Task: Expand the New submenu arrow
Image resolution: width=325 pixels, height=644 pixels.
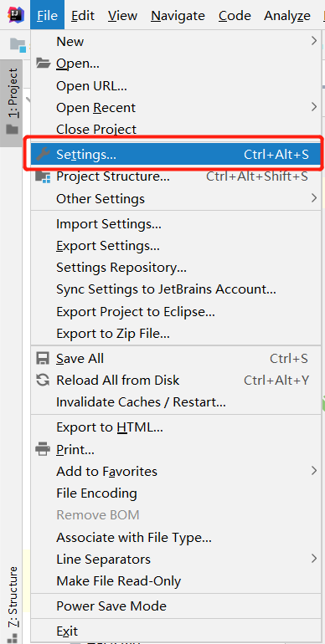Action: pos(314,41)
